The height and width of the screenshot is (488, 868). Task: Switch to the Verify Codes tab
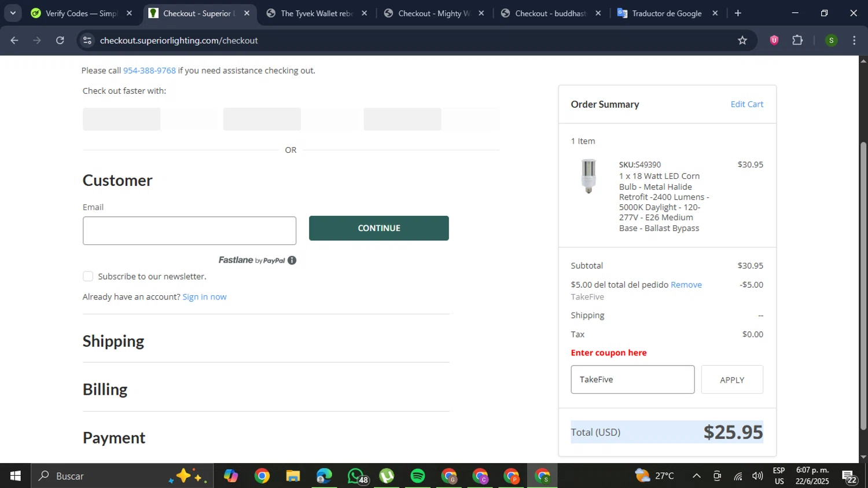[81, 13]
